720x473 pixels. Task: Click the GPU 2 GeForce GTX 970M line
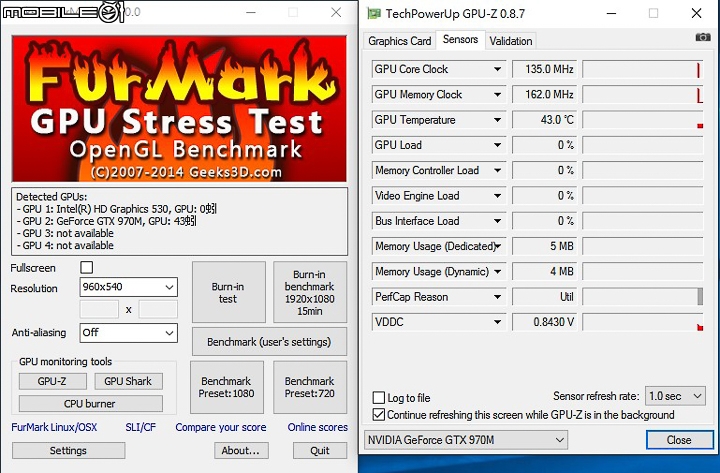tap(107, 221)
